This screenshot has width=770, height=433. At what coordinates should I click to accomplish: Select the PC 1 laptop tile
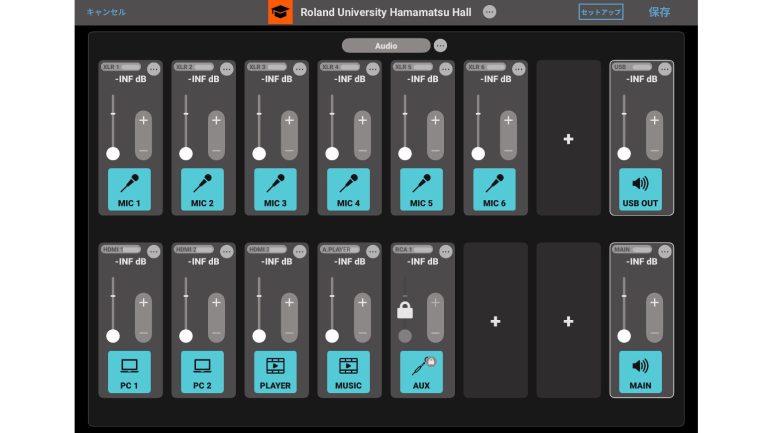coord(129,372)
